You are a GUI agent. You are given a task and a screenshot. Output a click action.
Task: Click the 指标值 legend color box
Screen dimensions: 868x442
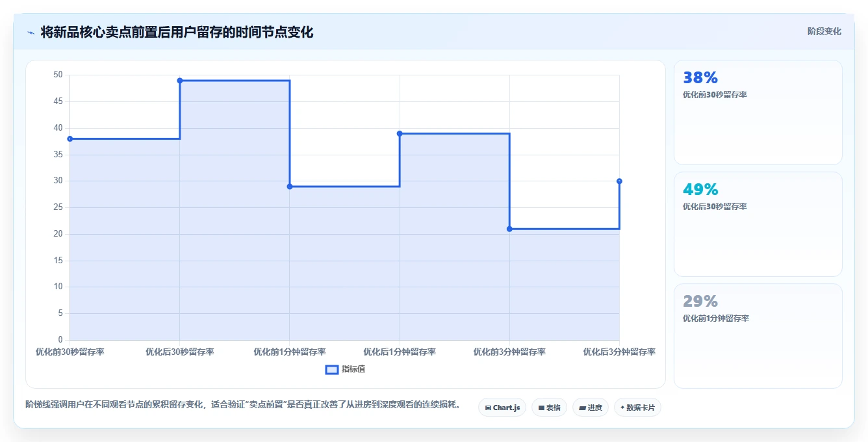pyautogui.click(x=331, y=369)
